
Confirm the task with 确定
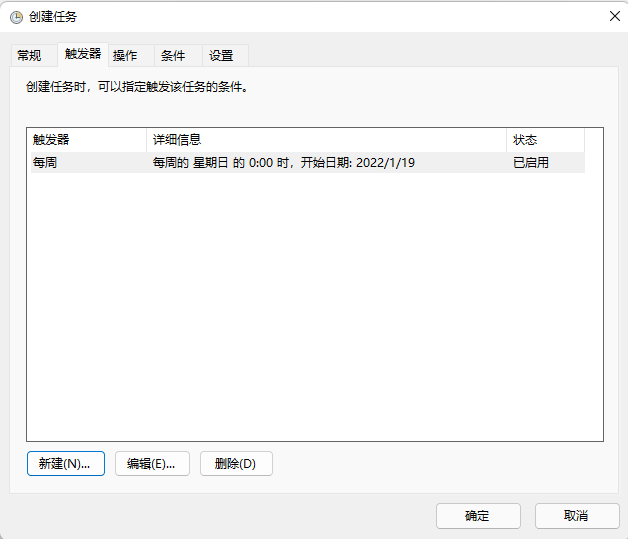(478, 516)
